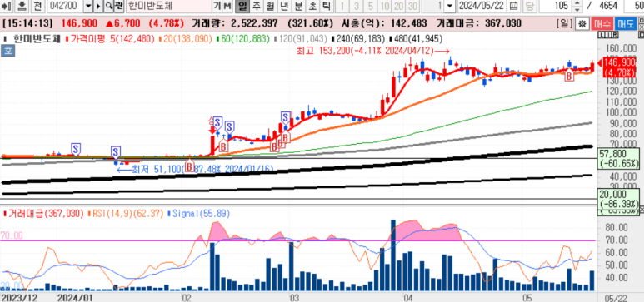Click the 최저 51,100 low price annotation
The width and height of the screenshot is (644, 302).
[x=195, y=169]
